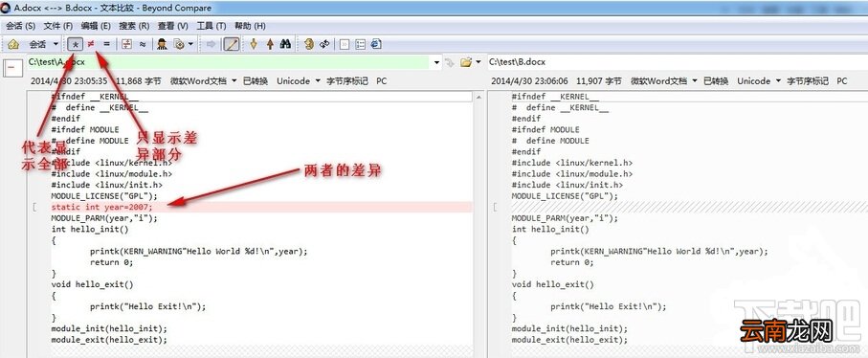Click the grayed arrow beside browse folder
Image resolution: width=868 pixels, height=358 pixels.
click(x=450, y=62)
